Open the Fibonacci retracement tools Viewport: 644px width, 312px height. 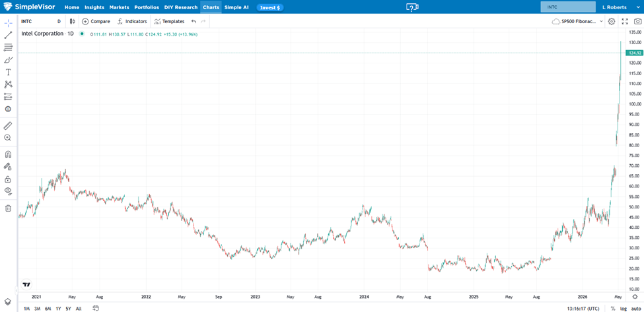pos(8,47)
